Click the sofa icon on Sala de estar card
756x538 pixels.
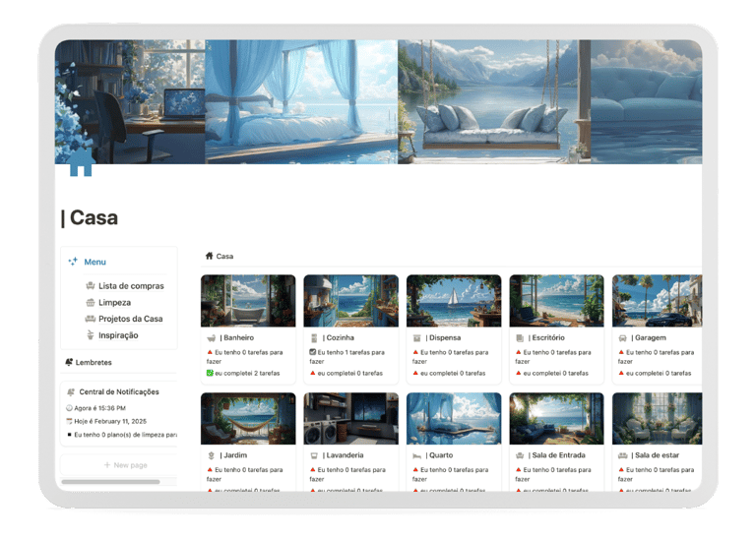pyautogui.click(x=622, y=455)
